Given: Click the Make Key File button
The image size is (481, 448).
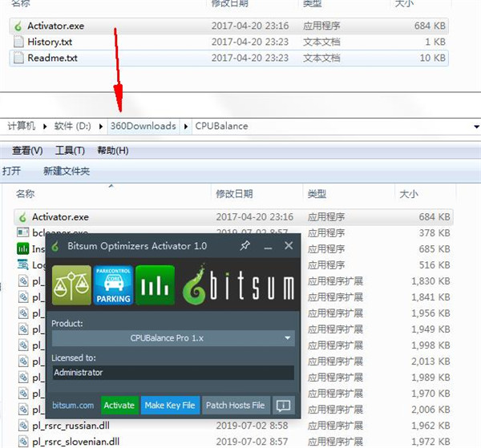Looking at the screenshot, I should [170, 406].
